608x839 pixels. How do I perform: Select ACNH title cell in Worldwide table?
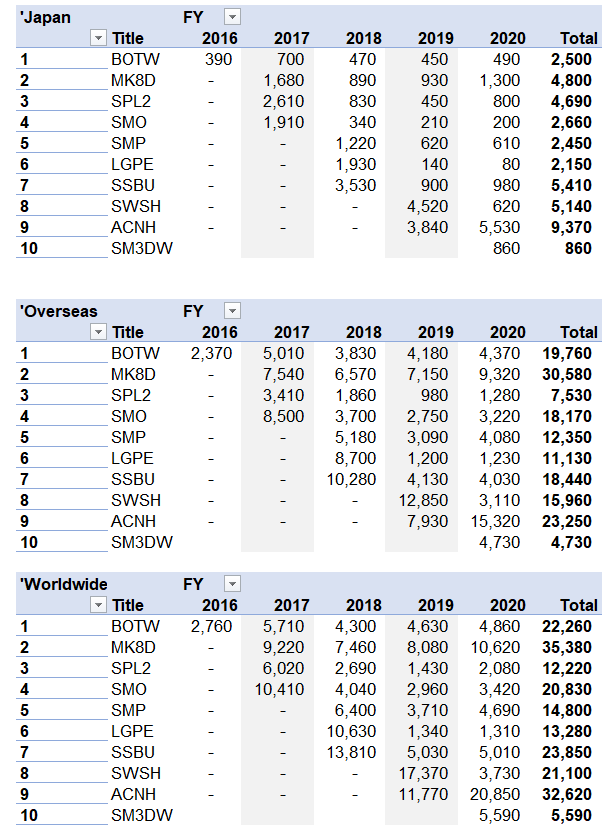tap(133, 794)
